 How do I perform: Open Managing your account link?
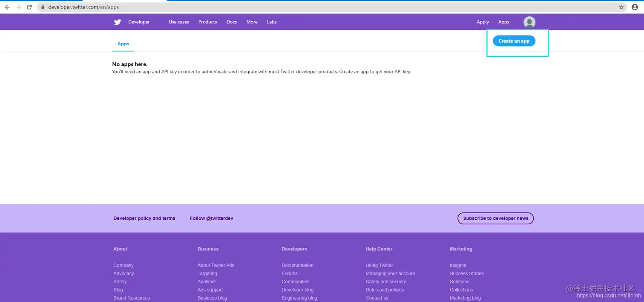coord(391,273)
